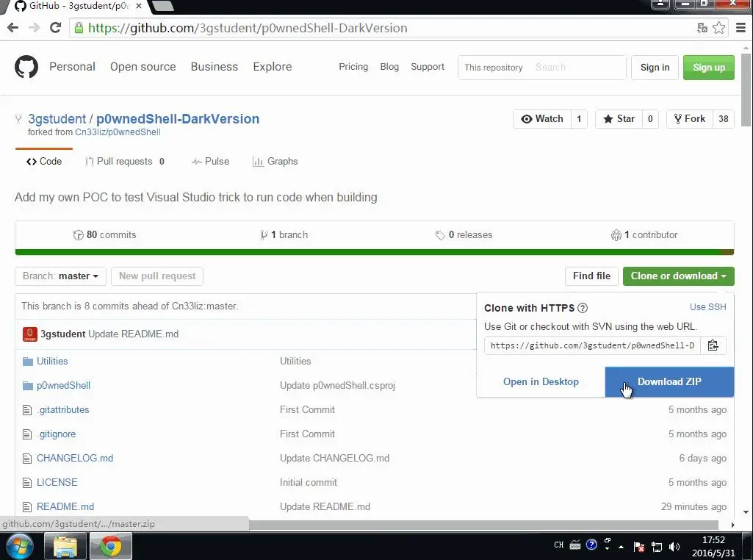Toggle Watch on this repository
This screenshot has height=560, width=753.
542,118
